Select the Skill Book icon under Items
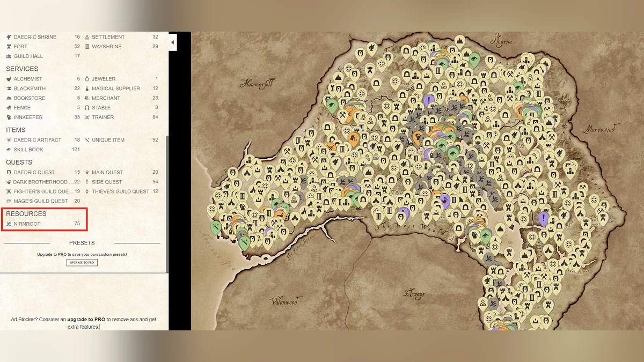The height and width of the screenshot is (362, 644). pyautogui.click(x=9, y=150)
